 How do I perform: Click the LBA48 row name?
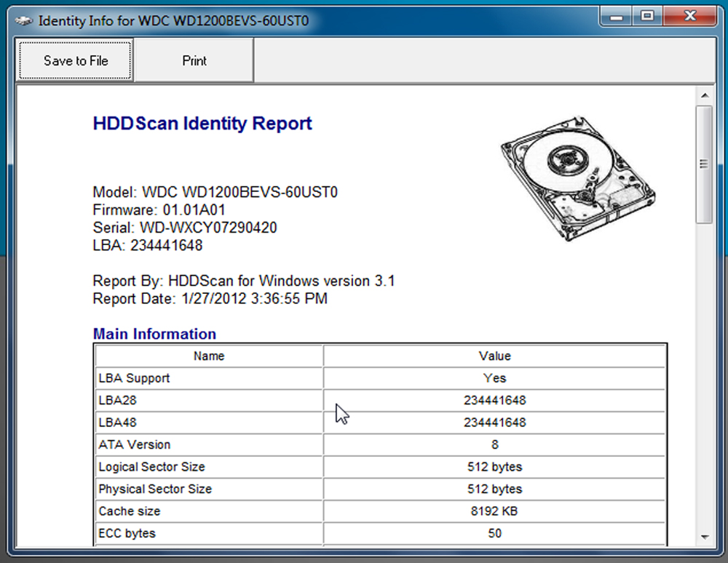pos(117,423)
